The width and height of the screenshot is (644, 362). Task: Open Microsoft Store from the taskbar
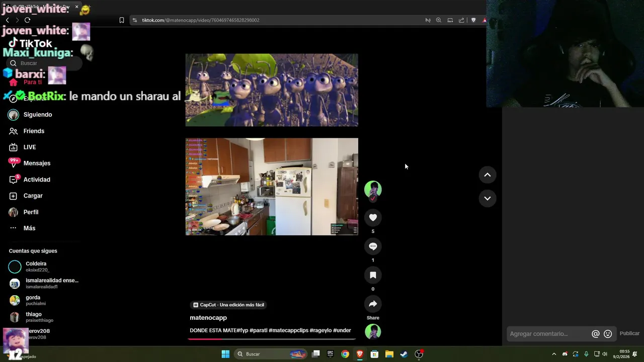[x=374, y=354]
